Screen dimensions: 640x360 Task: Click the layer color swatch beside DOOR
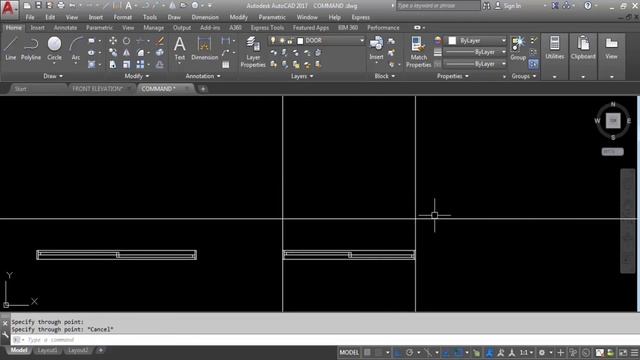coord(300,40)
